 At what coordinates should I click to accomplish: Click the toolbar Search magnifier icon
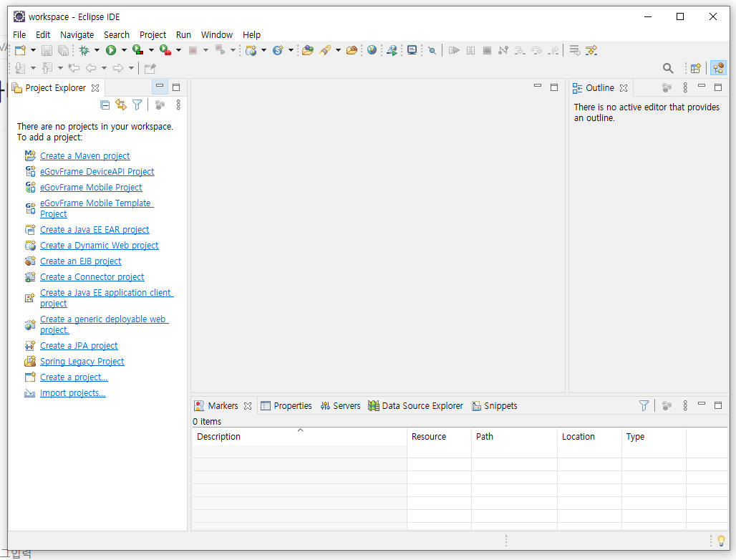[668, 68]
